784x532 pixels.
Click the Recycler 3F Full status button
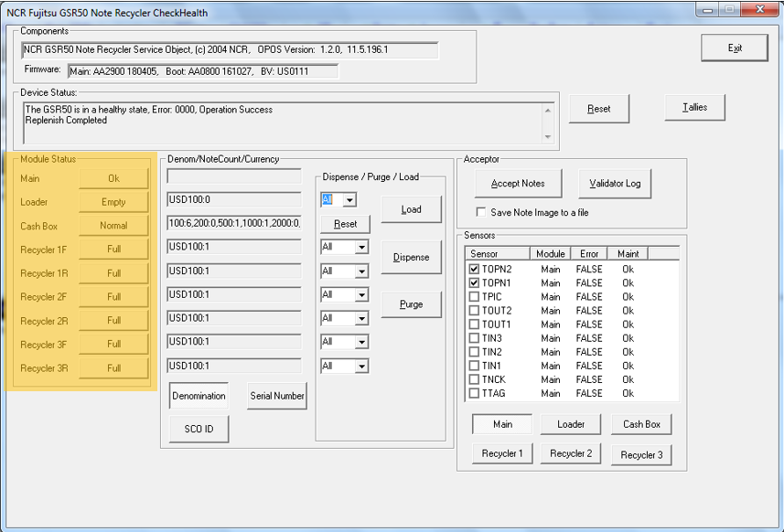pos(113,344)
